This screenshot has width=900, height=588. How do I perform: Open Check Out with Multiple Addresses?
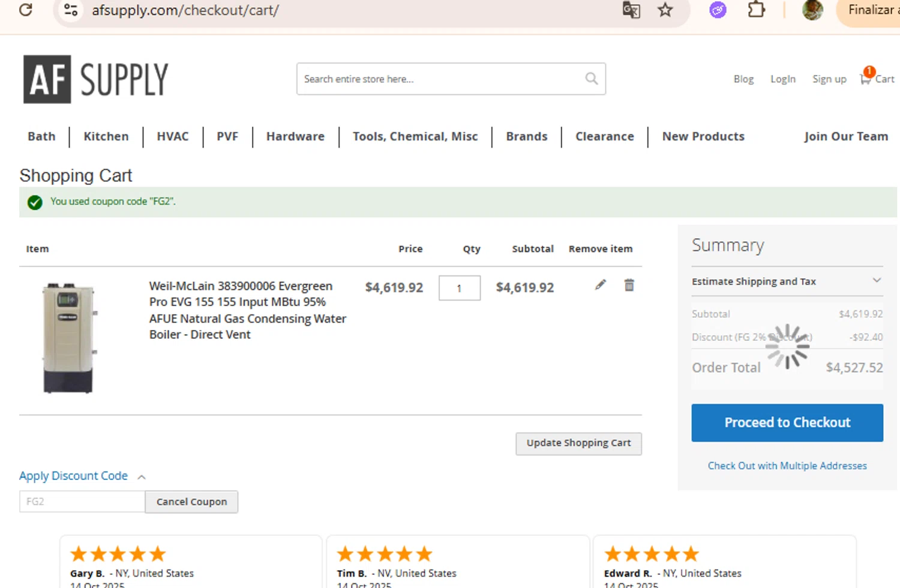(787, 466)
